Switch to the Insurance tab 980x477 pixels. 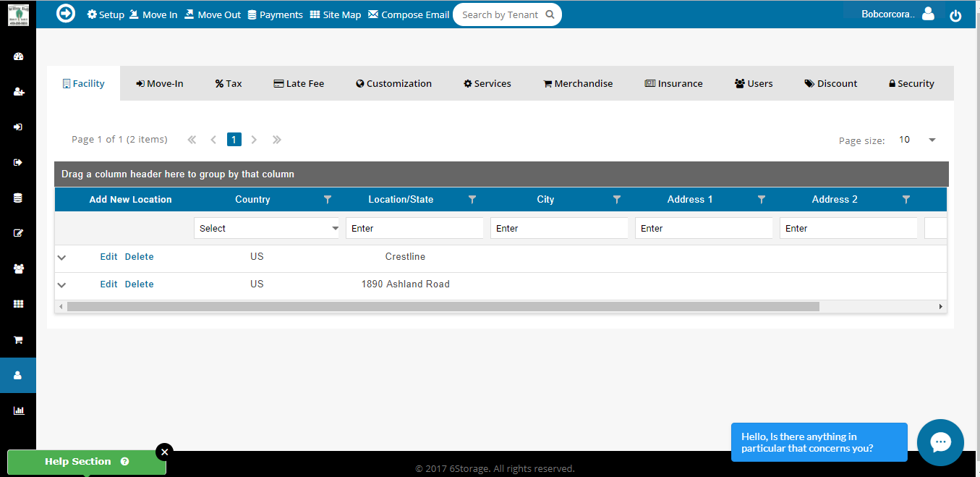(x=674, y=83)
